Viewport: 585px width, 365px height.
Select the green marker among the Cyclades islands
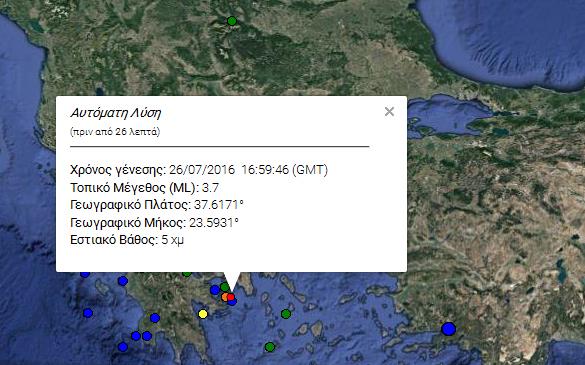point(286,314)
